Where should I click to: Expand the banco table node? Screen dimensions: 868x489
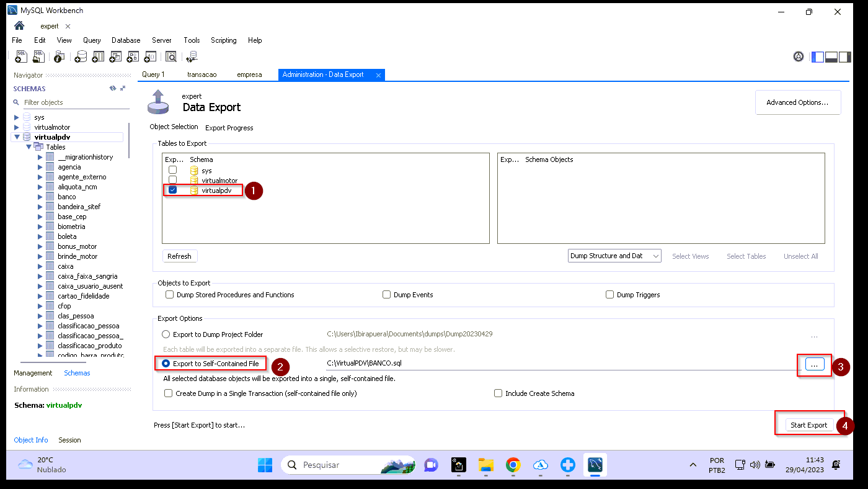(x=40, y=197)
